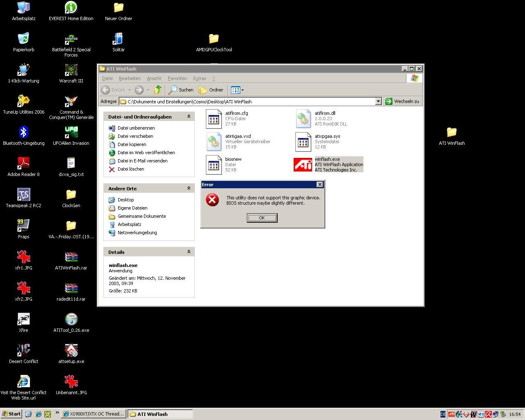This screenshot has width=525, height=420.
Task: Open Gemeinsame Dokumente link
Action: pos(142,216)
